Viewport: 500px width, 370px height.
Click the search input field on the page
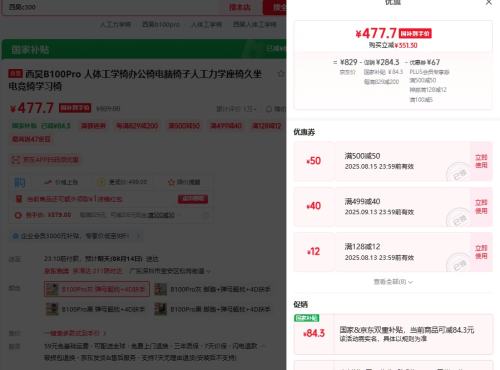(113, 7)
